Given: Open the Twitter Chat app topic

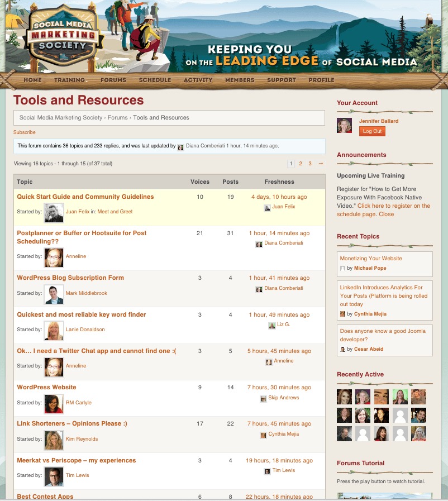Looking at the screenshot, I should tap(97, 351).
